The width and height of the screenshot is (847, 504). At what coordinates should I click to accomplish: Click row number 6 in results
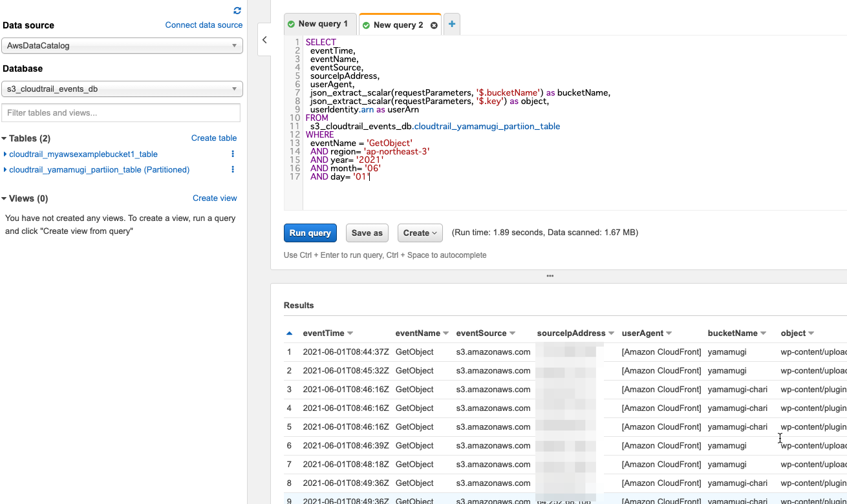289,446
